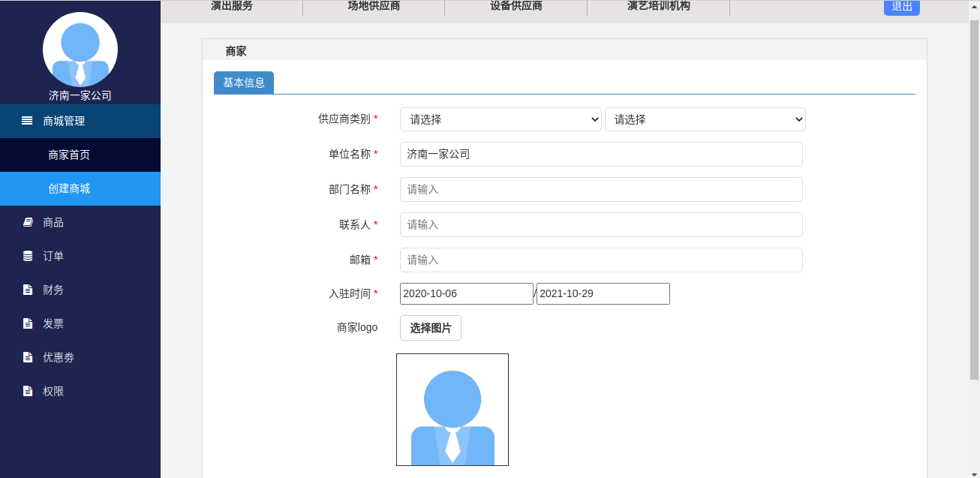Image resolution: width=980 pixels, height=478 pixels.
Task: Click the 权限 document icon in sidebar
Action: tap(28, 391)
